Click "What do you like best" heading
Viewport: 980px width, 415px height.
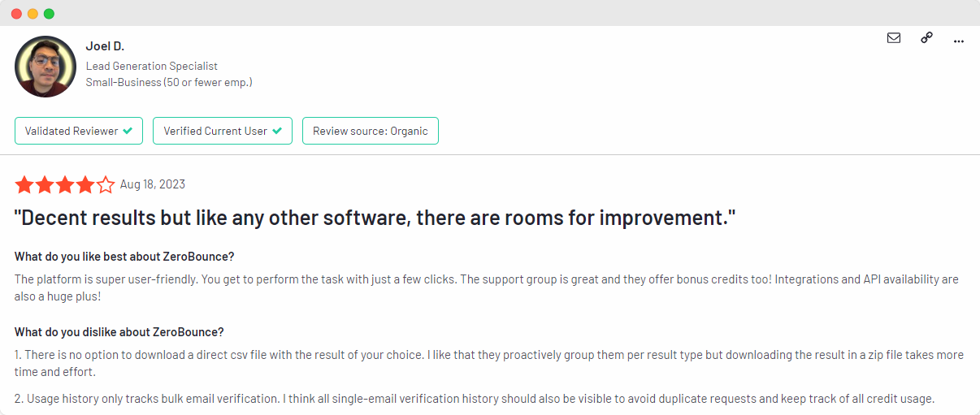[124, 257]
